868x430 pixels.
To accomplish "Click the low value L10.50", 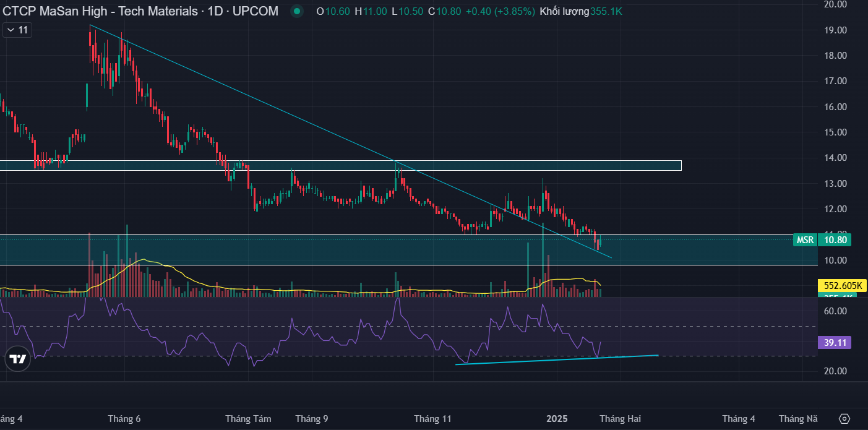I will point(408,11).
